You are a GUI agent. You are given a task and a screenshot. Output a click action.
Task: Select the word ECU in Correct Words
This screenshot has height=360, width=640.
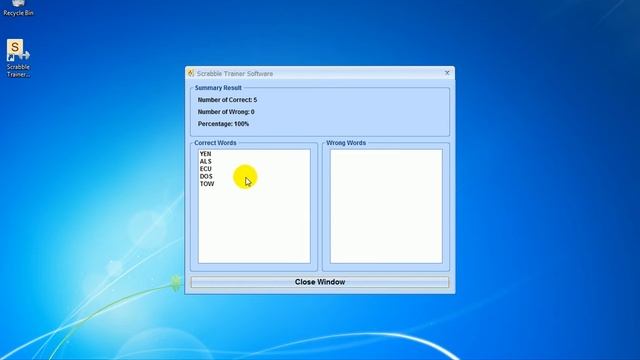point(205,169)
